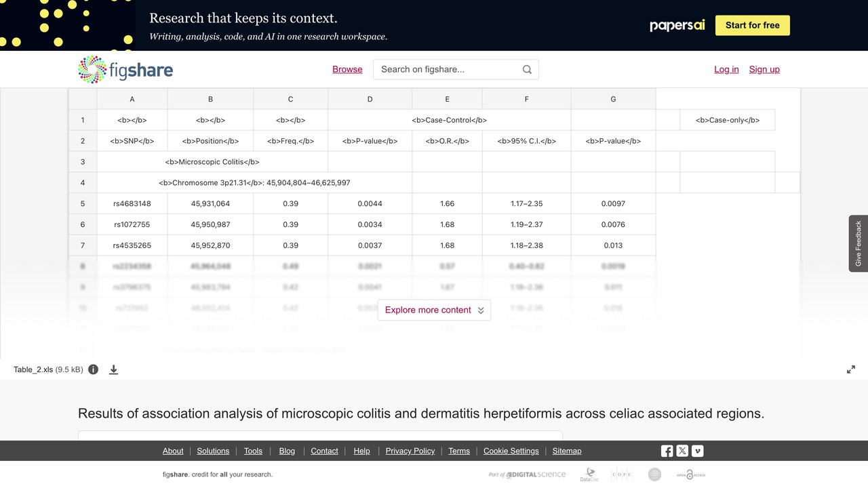Screen dimensions: 868x488
Task: Click the Log in link
Action: point(726,69)
